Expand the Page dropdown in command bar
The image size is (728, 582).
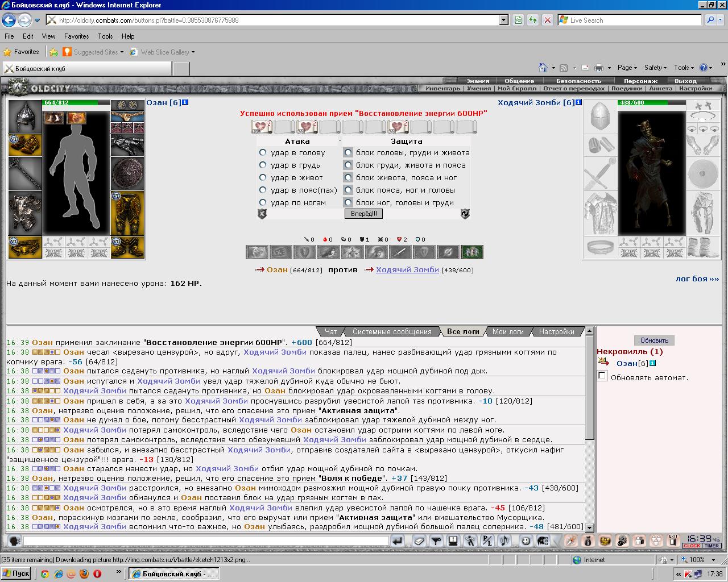click(627, 68)
